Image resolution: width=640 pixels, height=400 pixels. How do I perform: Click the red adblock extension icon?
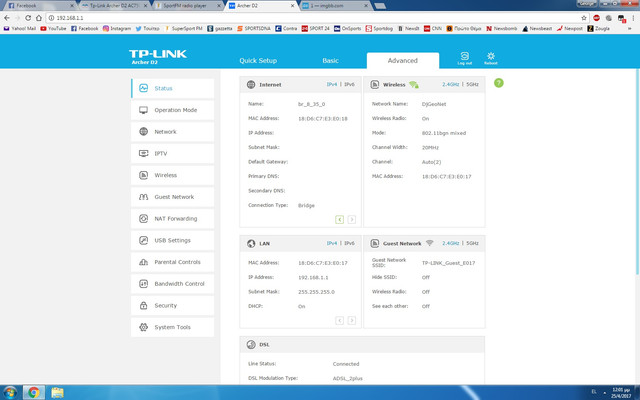point(596,18)
